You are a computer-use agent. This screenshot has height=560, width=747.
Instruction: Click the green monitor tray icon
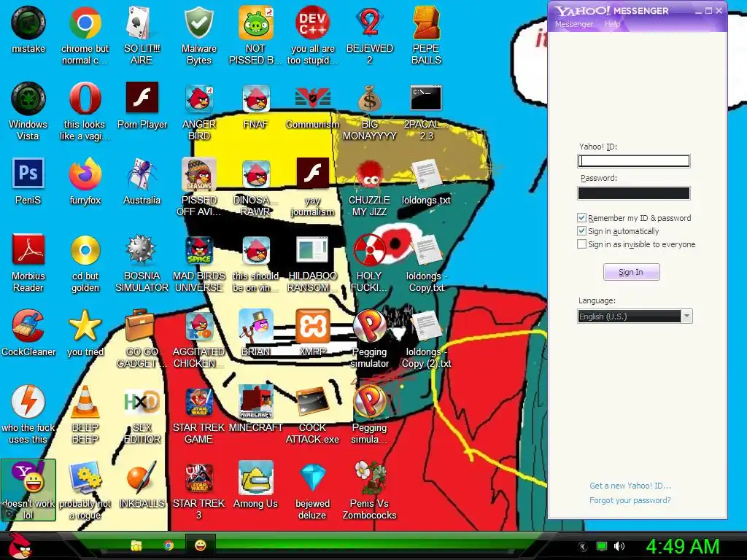coord(602,546)
